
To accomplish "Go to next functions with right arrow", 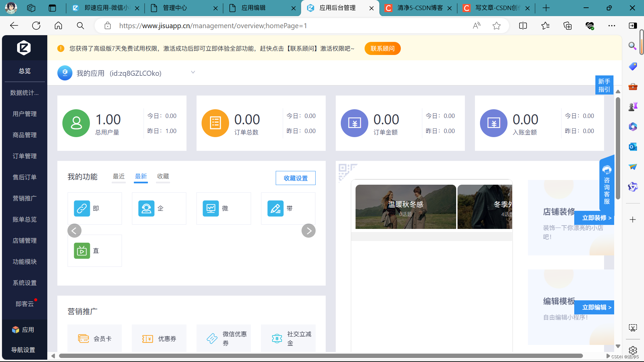I will click(308, 231).
